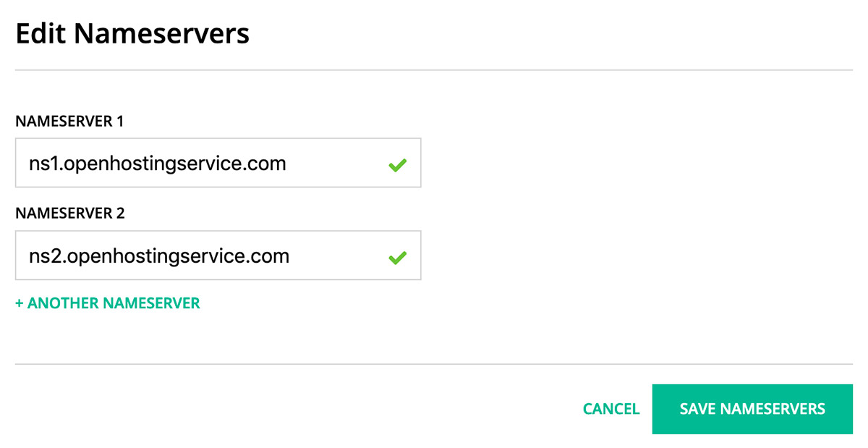Screen dimensions: 868x448
Task: Add another nameserver via the green link
Action: [x=108, y=303]
